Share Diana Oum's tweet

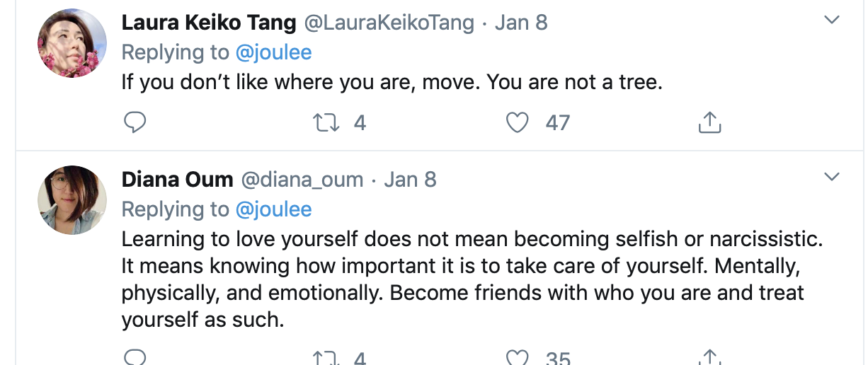[709, 358]
